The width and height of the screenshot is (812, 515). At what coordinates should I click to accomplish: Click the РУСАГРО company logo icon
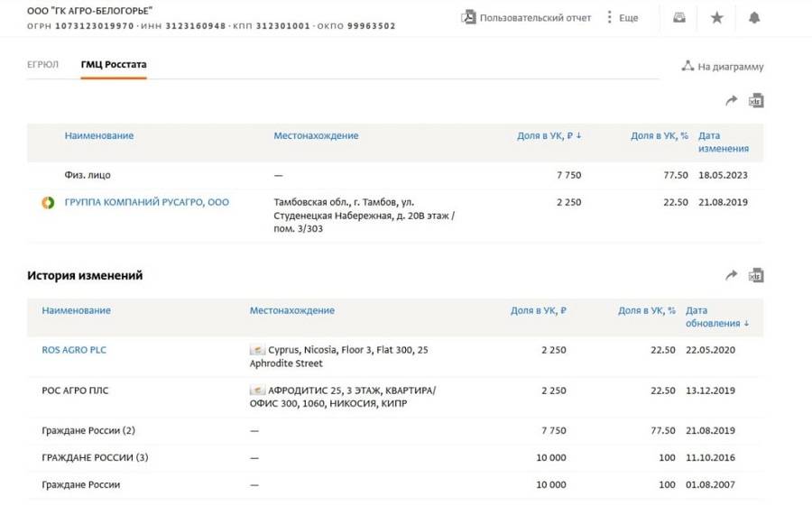pyautogui.click(x=48, y=202)
